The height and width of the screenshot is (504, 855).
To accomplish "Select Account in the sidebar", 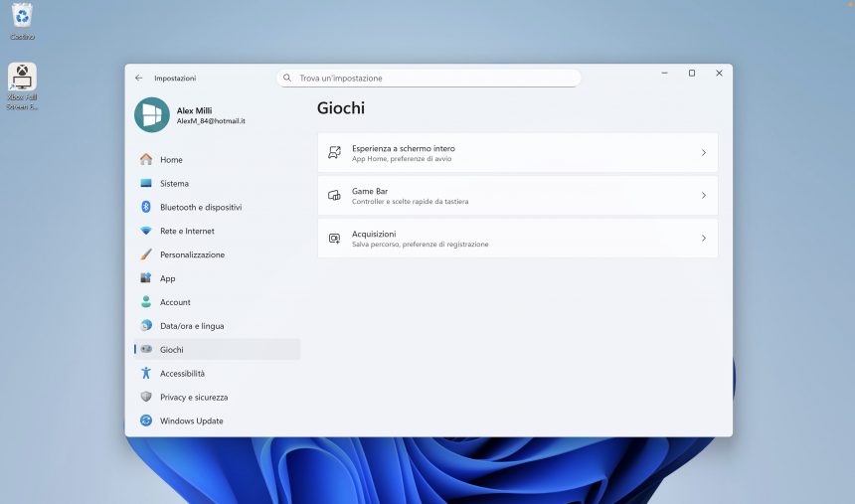I will tap(175, 302).
